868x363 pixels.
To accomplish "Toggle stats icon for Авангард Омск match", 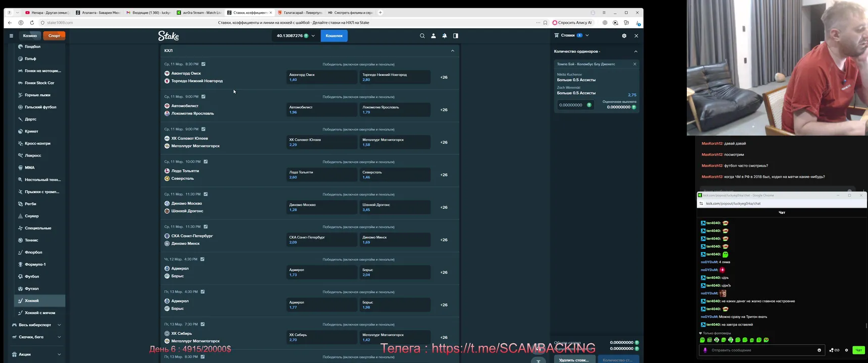I will pos(203,64).
